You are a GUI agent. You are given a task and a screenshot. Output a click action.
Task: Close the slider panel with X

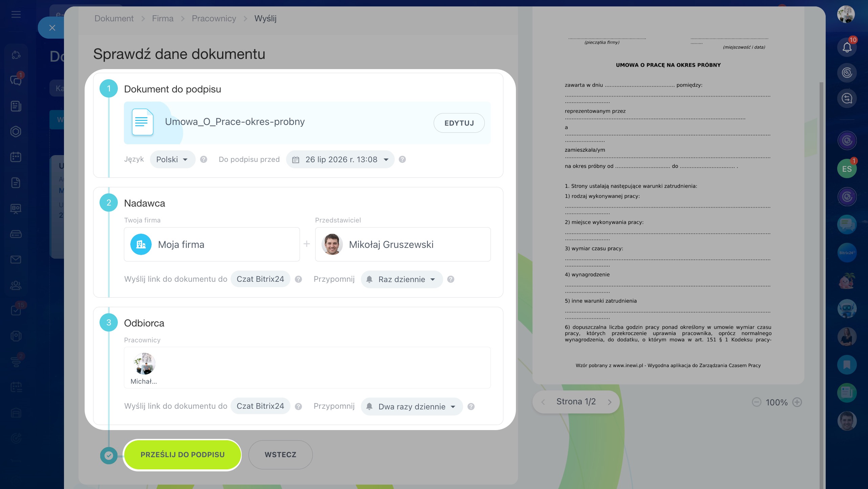(x=52, y=28)
